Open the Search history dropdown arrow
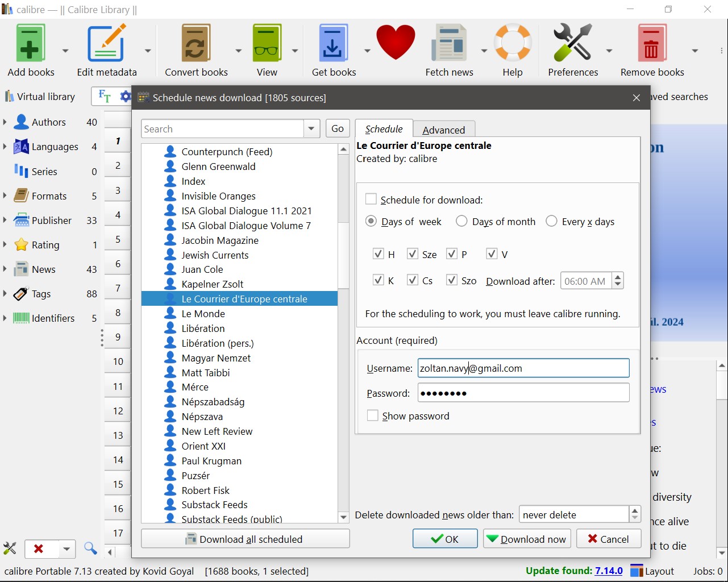 pyautogui.click(x=311, y=129)
